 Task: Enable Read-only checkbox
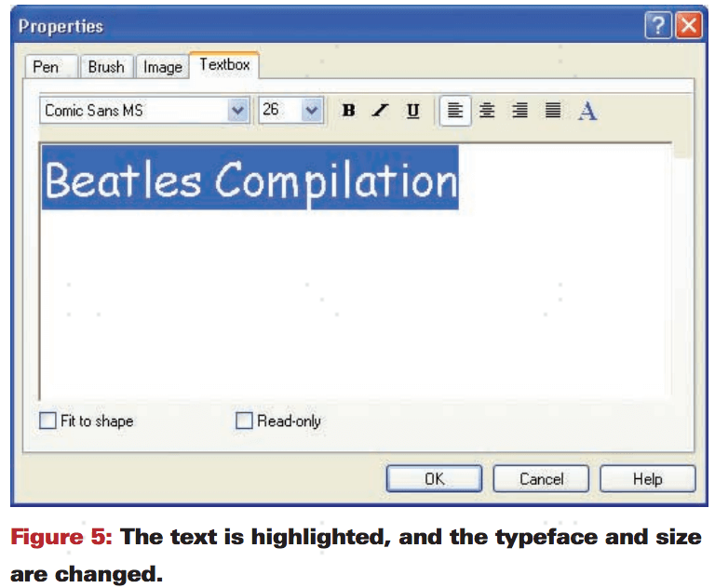(244, 421)
